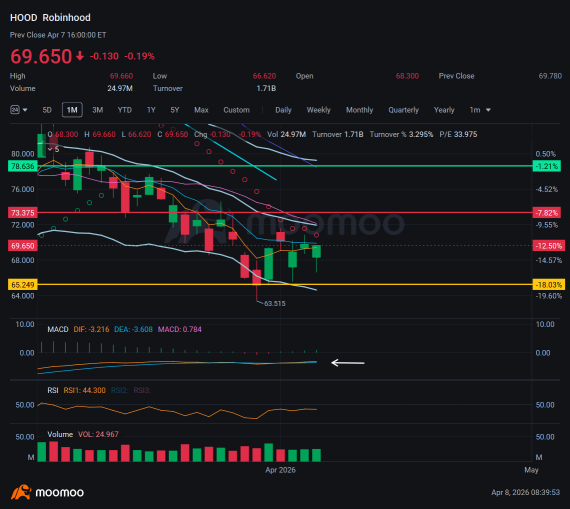Click the Prev Close 69.780 value
570x509 pixels.
coord(550,76)
